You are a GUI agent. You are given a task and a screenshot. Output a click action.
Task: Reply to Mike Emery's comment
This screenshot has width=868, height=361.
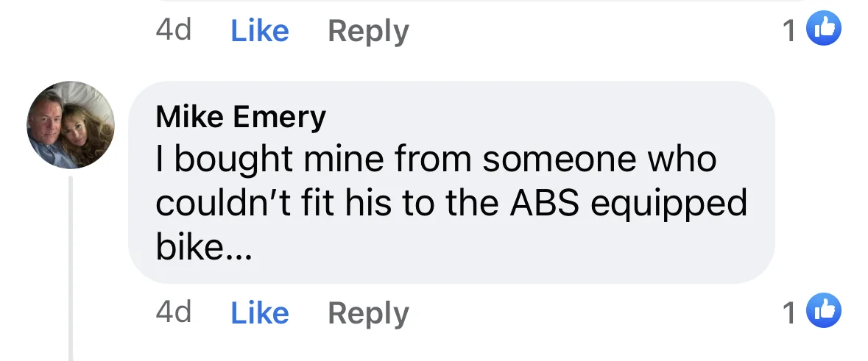(367, 313)
